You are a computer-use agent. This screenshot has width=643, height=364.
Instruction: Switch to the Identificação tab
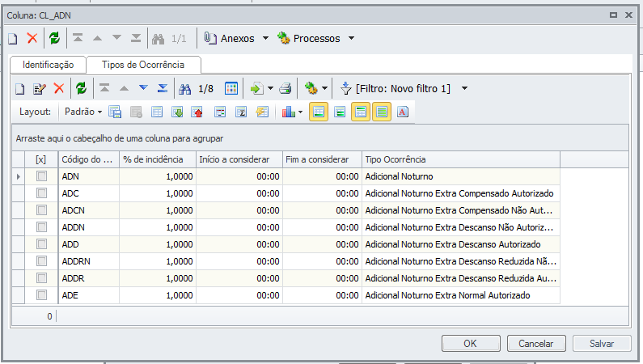(49, 64)
